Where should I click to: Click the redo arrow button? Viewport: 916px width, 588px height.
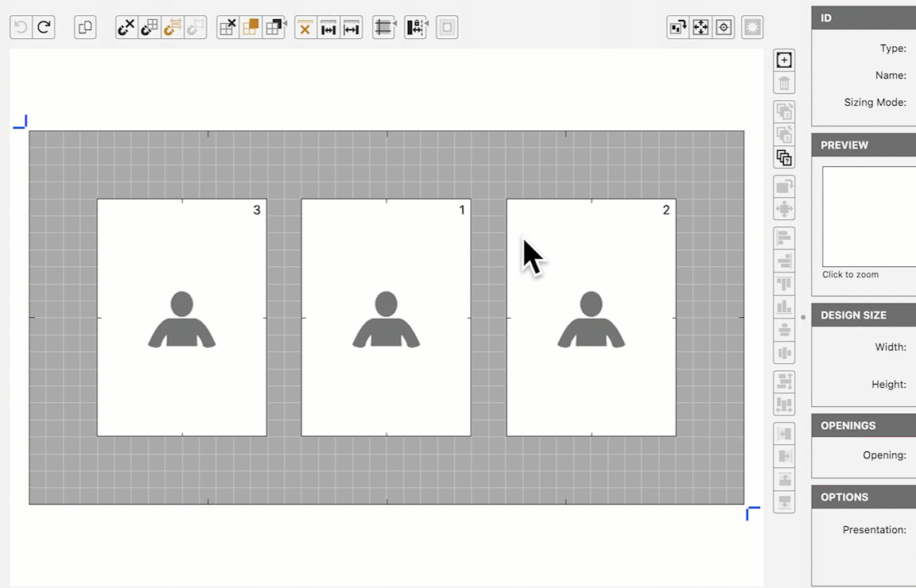pyautogui.click(x=45, y=28)
